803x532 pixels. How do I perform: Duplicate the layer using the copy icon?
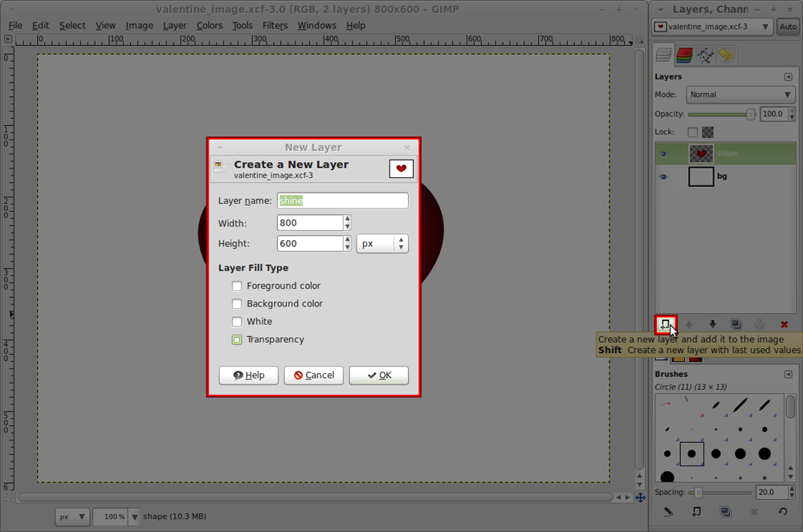tap(736, 324)
